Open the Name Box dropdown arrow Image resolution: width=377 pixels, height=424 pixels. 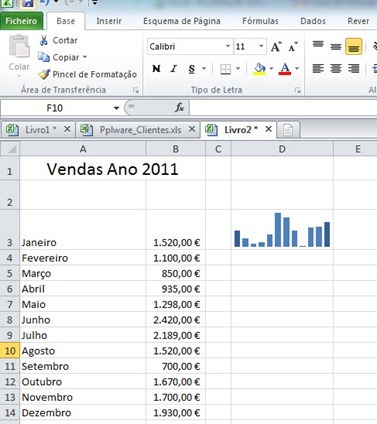point(116,108)
